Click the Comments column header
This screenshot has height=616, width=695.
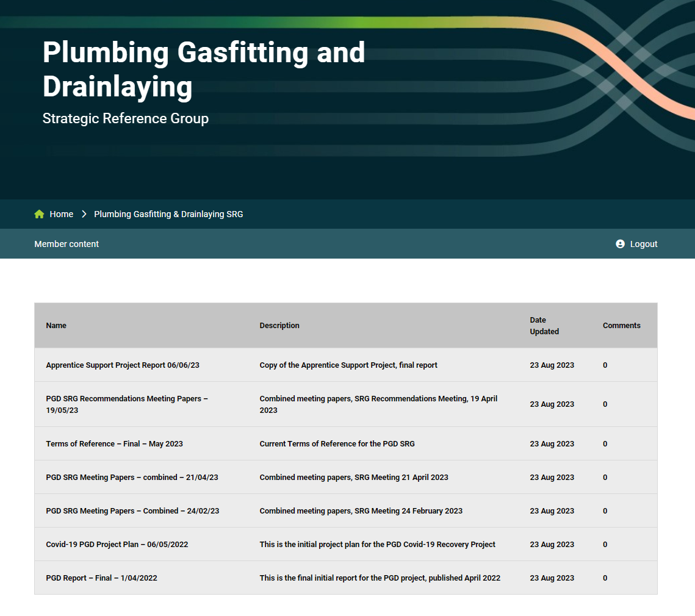coord(621,326)
